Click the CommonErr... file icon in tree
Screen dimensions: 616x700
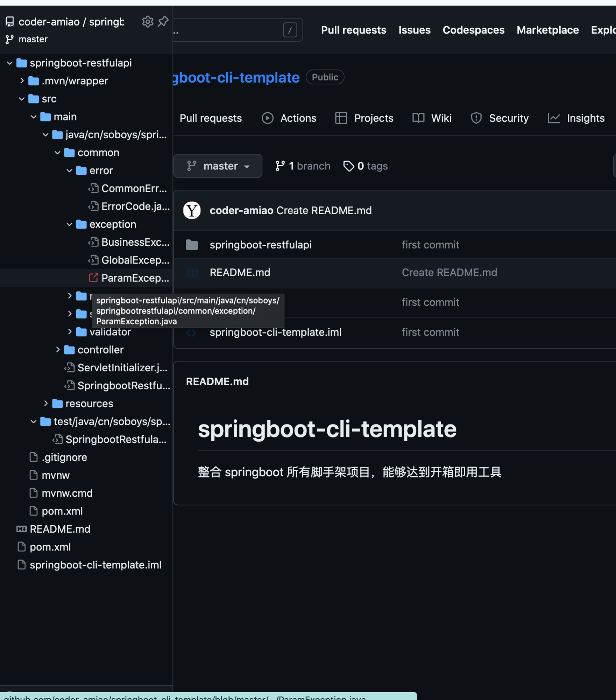tap(93, 189)
